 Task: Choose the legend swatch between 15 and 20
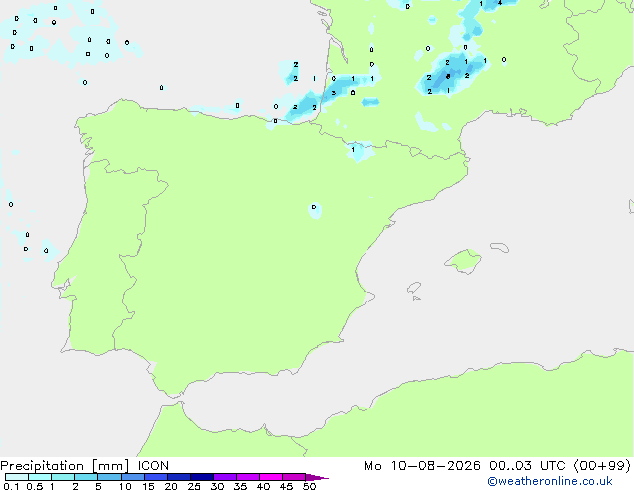156,477
